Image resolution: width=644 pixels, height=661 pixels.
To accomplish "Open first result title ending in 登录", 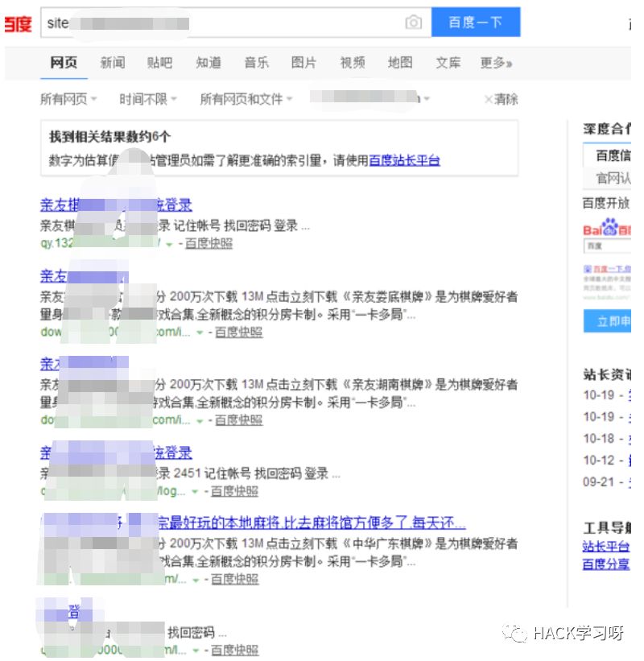I will 116,204.
